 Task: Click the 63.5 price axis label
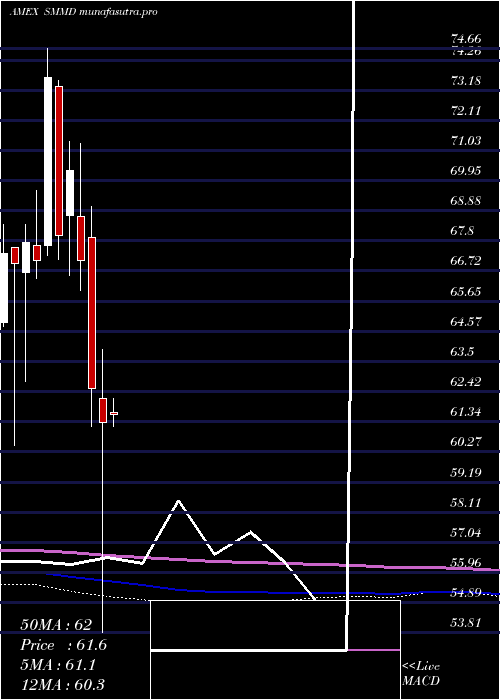463,351
